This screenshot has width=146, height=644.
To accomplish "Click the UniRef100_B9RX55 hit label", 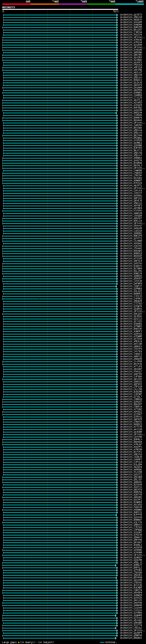I will [131, 27].
